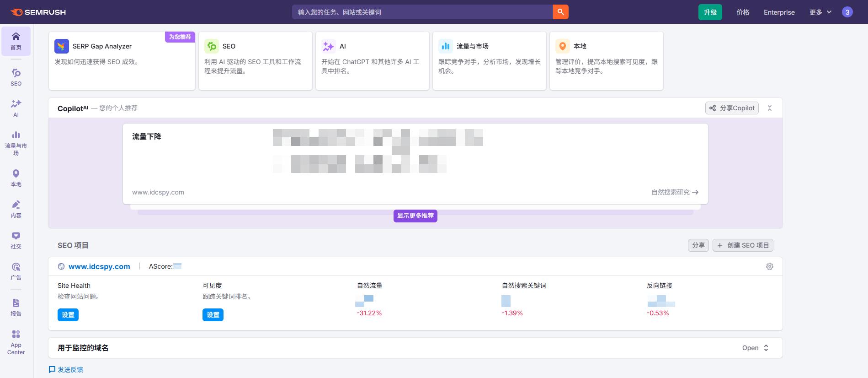Open project settings gear for www.idcspy.com
This screenshot has width=868, height=378.
[770, 266]
